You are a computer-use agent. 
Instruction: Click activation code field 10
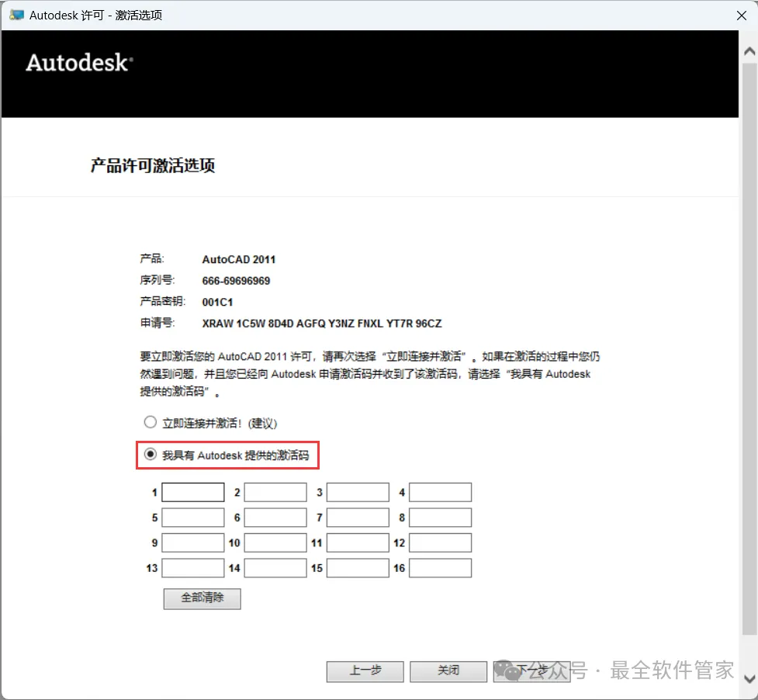(275, 542)
